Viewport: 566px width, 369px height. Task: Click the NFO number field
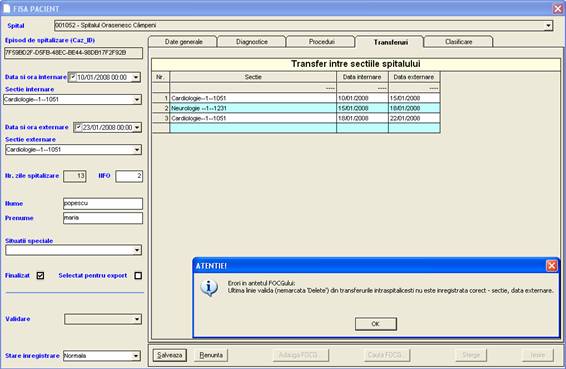(129, 176)
